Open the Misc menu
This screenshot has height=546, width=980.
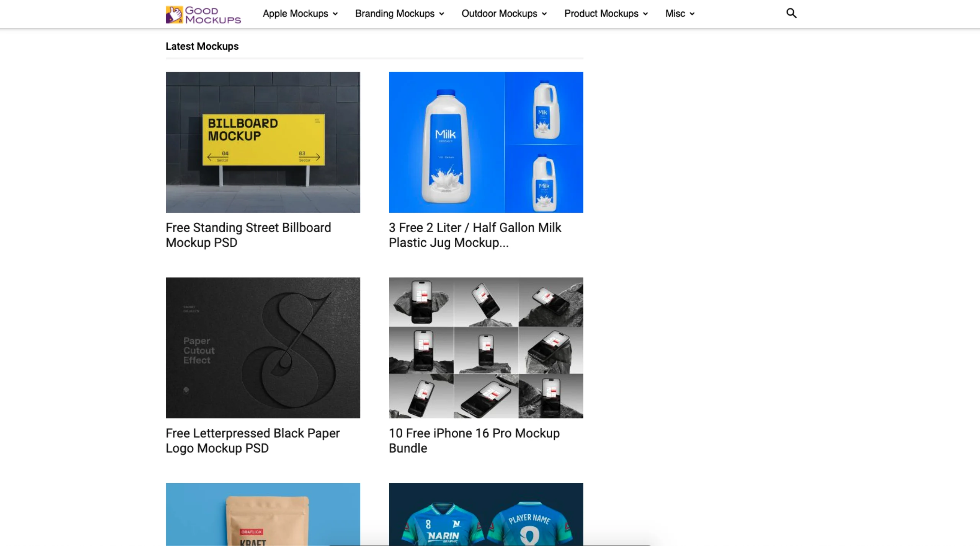click(x=680, y=14)
